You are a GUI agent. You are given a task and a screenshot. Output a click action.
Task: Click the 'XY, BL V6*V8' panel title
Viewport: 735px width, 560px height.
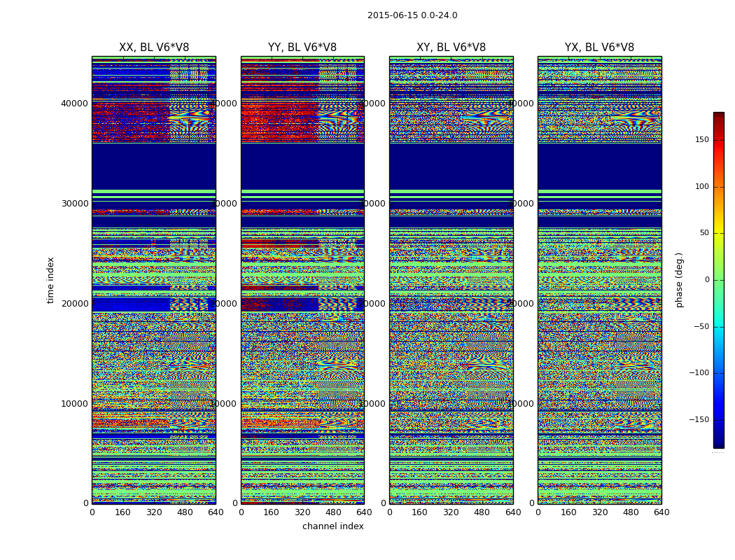[x=451, y=48]
